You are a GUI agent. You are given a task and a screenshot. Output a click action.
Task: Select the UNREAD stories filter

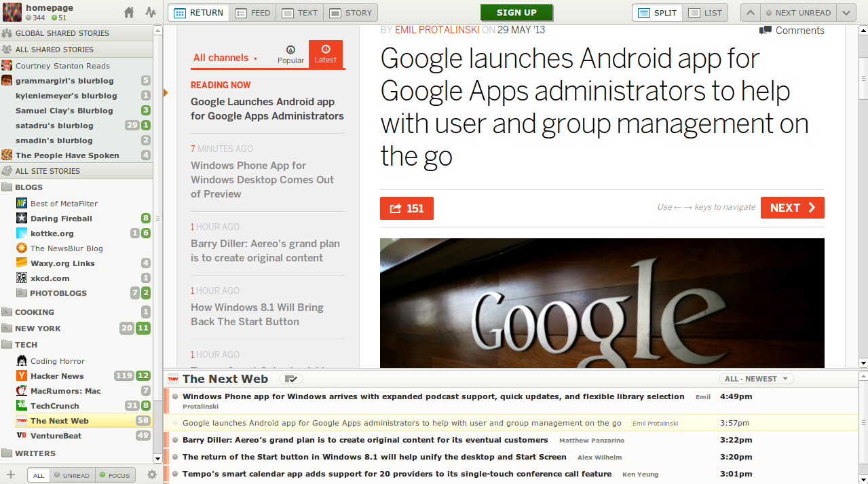click(x=72, y=475)
